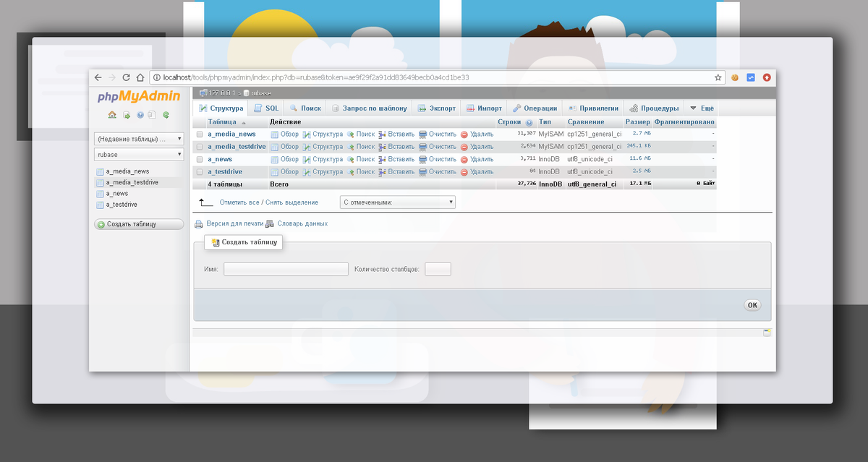Viewport: 868px width, 462px height.
Task: Click the Имя table name input field
Action: [x=286, y=268]
